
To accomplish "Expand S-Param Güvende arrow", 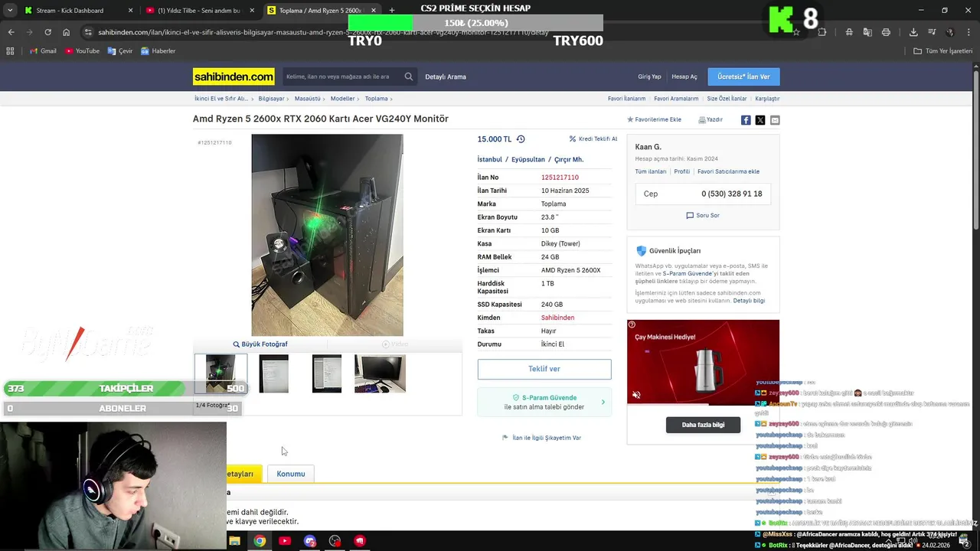I will 603,402.
